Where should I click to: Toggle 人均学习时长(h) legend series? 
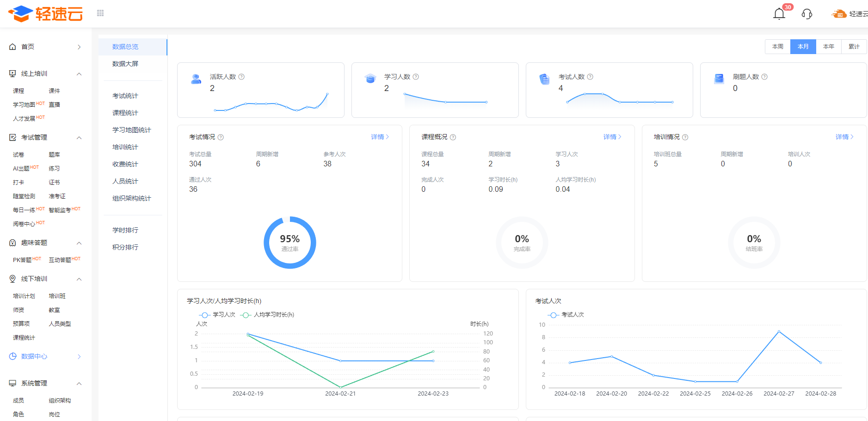[267, 315]
